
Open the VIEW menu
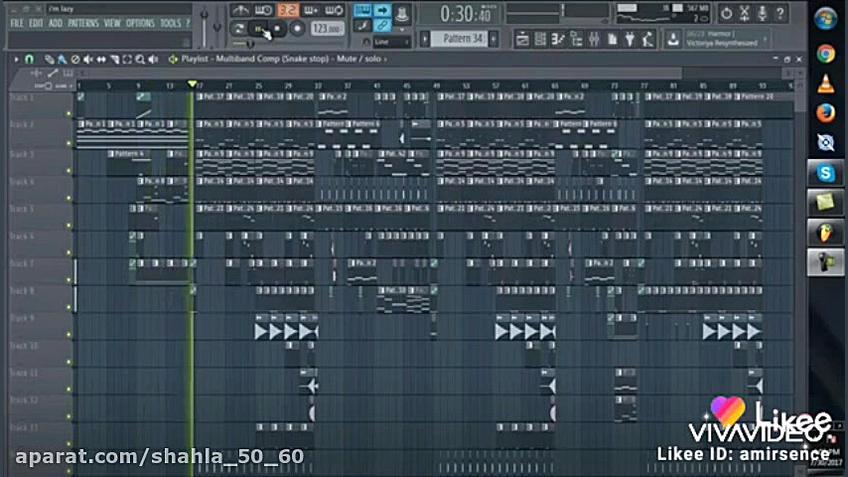point(112,23)
